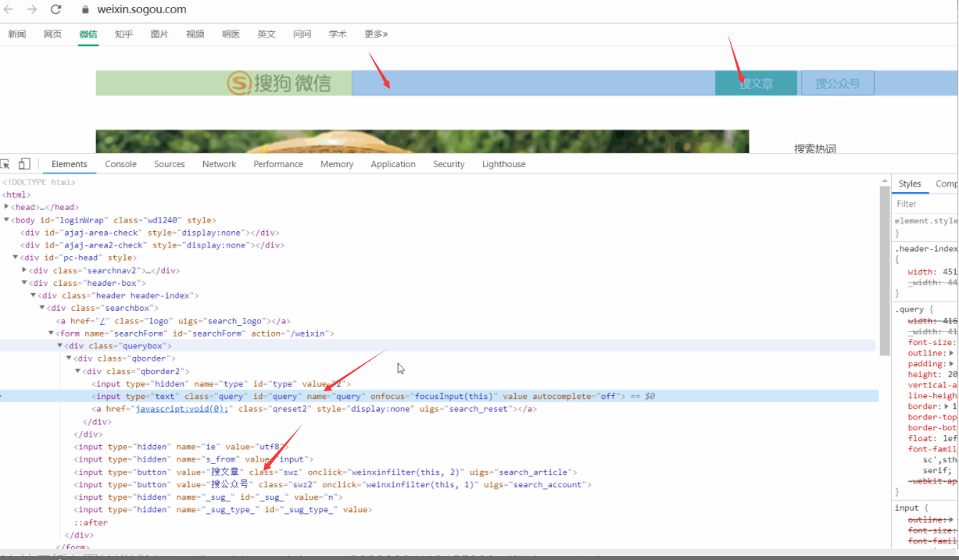Open the 视频 navigation link

coord(195,34)
